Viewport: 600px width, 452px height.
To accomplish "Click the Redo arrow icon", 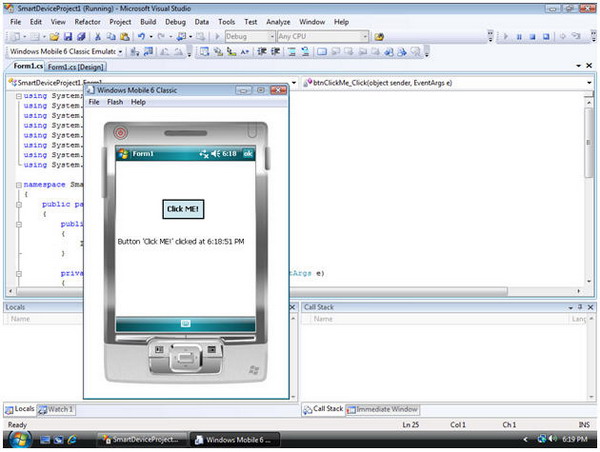I will coord(161,36).
